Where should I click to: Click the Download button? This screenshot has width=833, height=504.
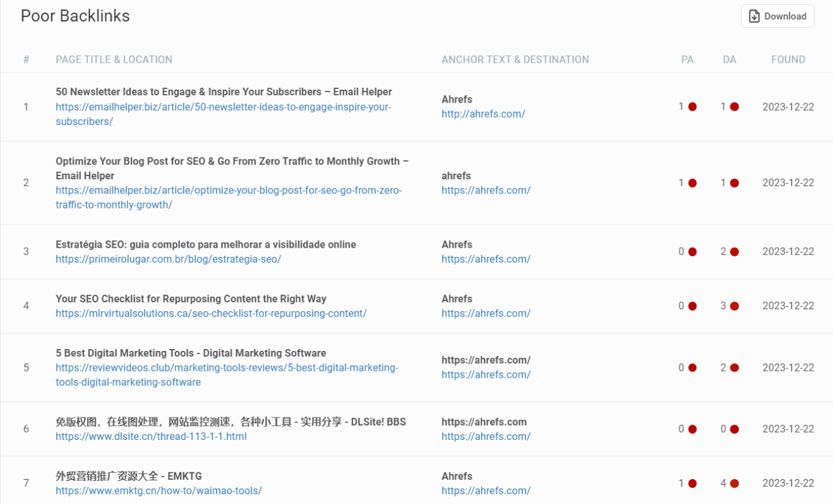pyautogui.click(x=777, y=16)
